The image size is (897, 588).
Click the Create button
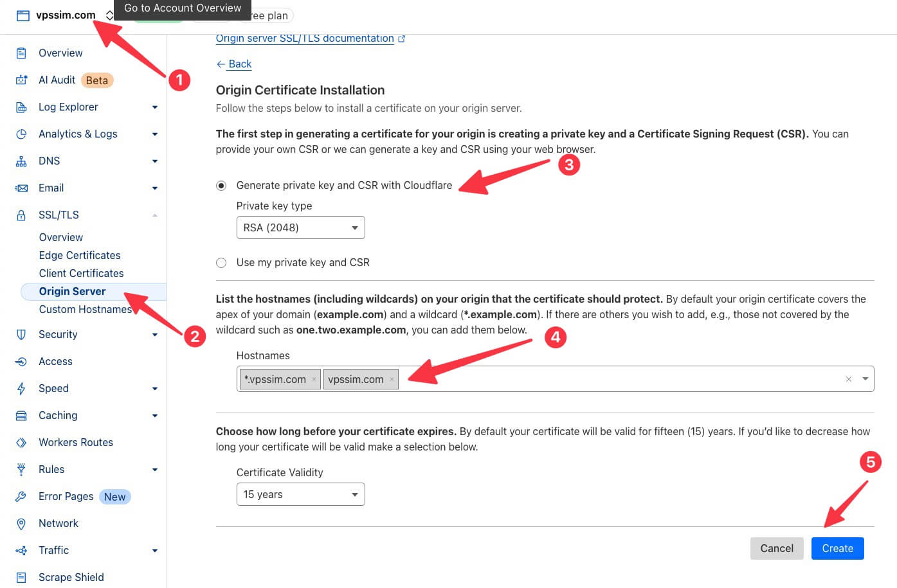click(837, 548)
